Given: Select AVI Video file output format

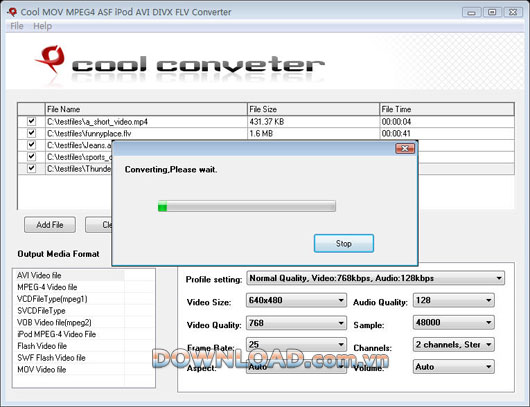Looking at the screenshot, I should tap(70, 276).
